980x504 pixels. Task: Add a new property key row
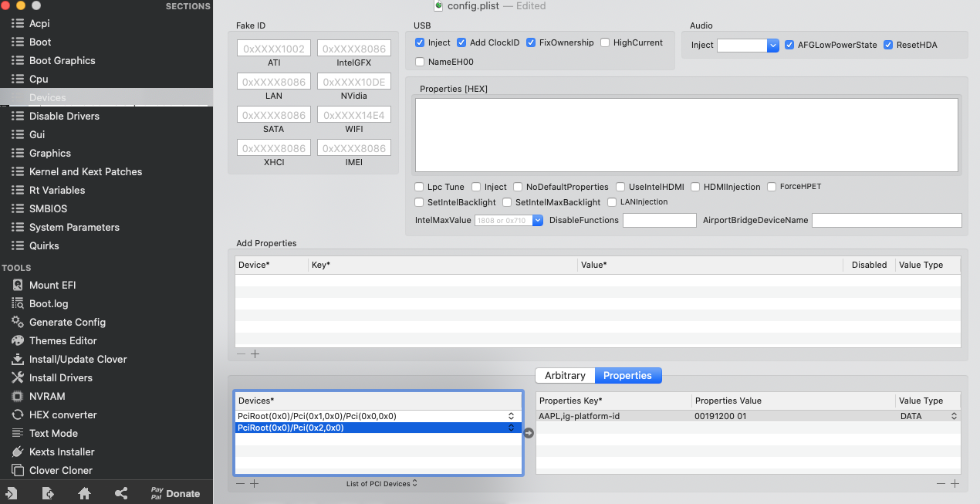point(955,483)
